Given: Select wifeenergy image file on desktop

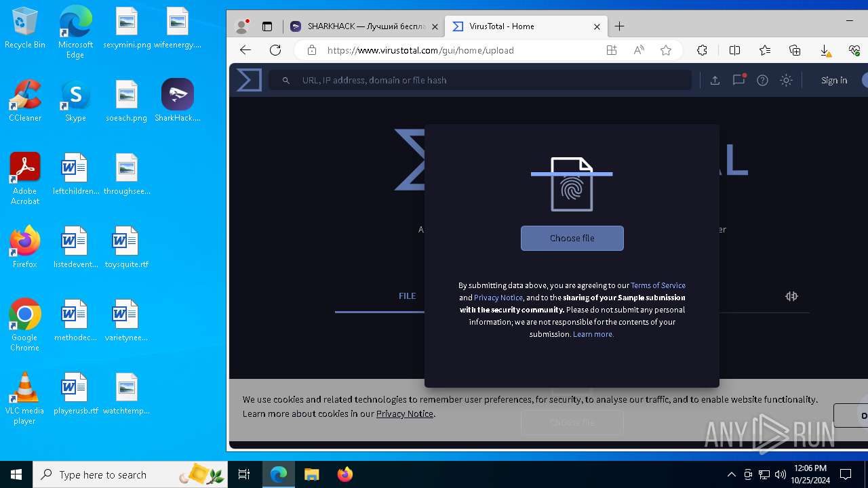Looking at the screenshot, I should point(178,28).
